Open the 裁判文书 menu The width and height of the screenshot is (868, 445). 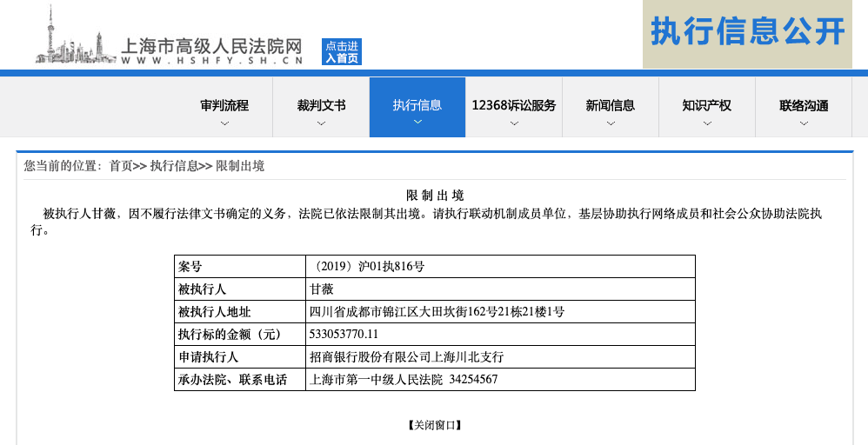point(321,108)
